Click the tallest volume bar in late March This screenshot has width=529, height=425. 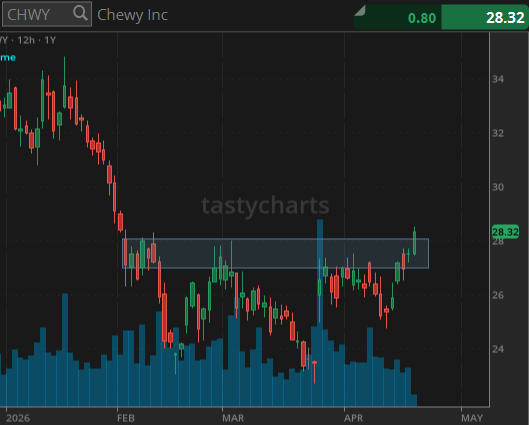point(320,313)
